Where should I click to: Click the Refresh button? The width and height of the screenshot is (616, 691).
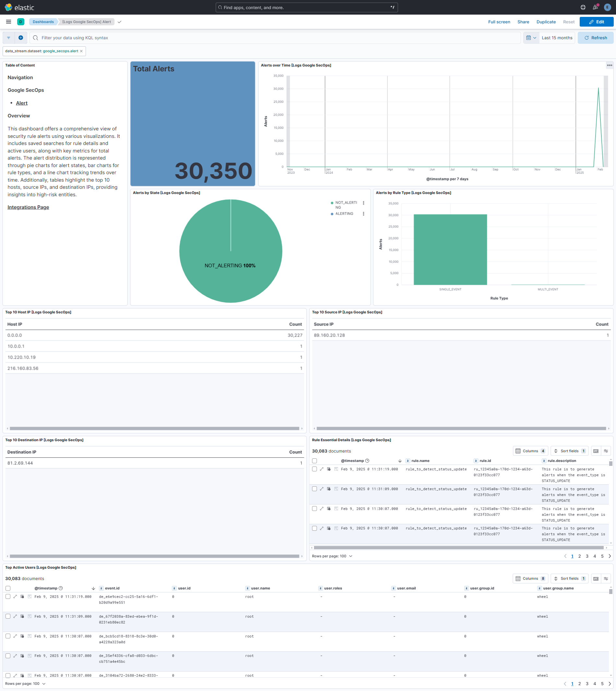[x=595, y=38]
